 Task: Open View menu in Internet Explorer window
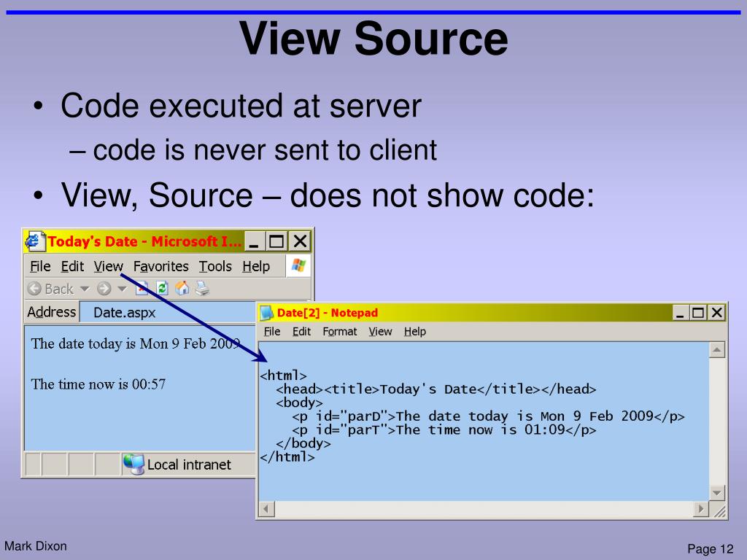click(x=108, y=266)
